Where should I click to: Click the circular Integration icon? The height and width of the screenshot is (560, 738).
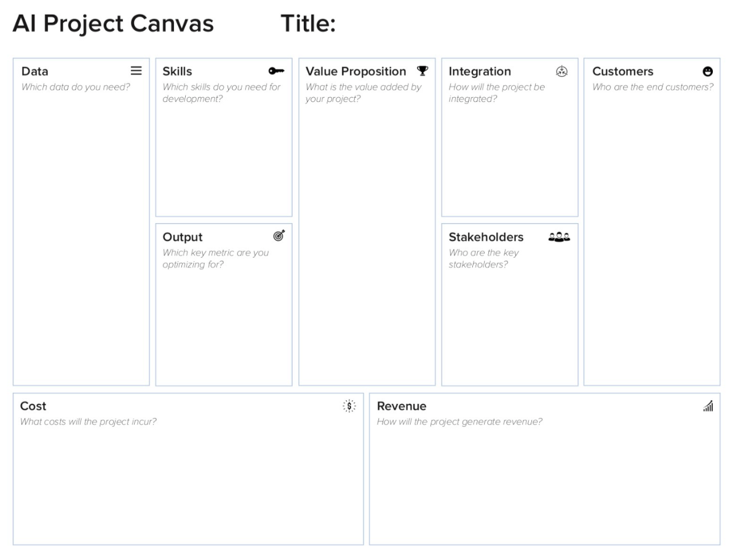[561, 71]
